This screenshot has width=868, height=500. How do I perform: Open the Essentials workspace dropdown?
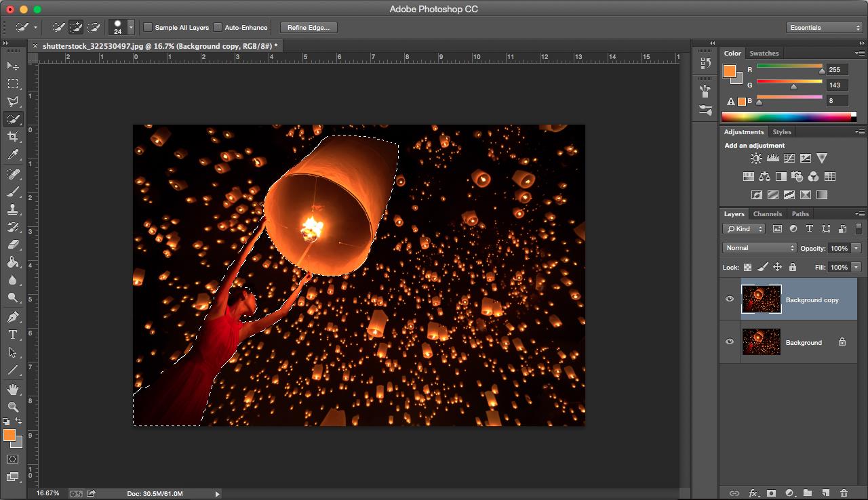coord(825,28)
